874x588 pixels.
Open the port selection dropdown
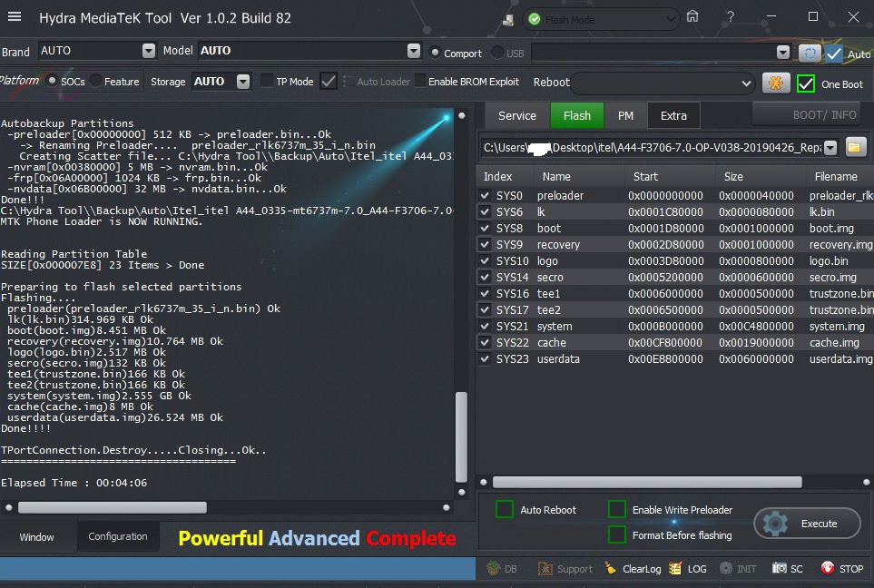pos(782,53)
